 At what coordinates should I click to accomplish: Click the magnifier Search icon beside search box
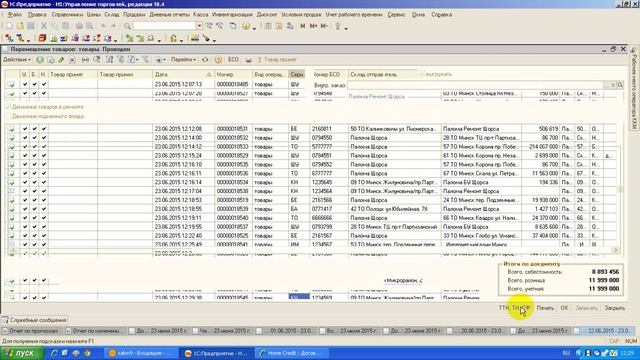pyautogui.click(x=127, y=26)
